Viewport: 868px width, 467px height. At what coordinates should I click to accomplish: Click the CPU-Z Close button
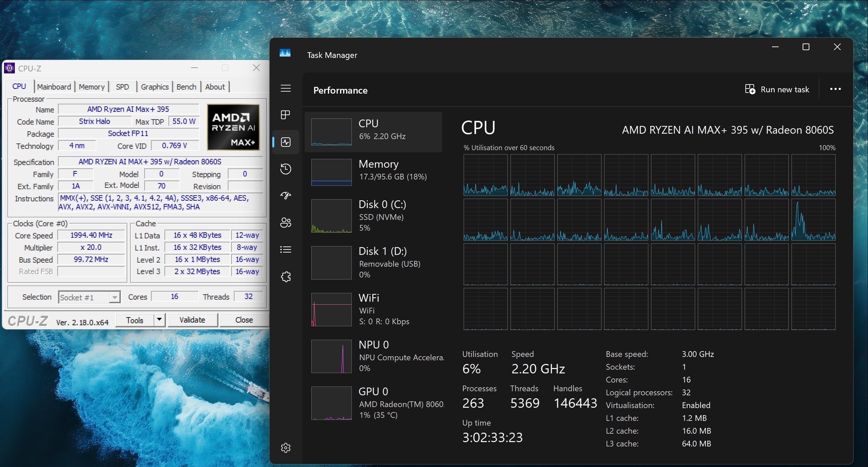pos(244,320)
